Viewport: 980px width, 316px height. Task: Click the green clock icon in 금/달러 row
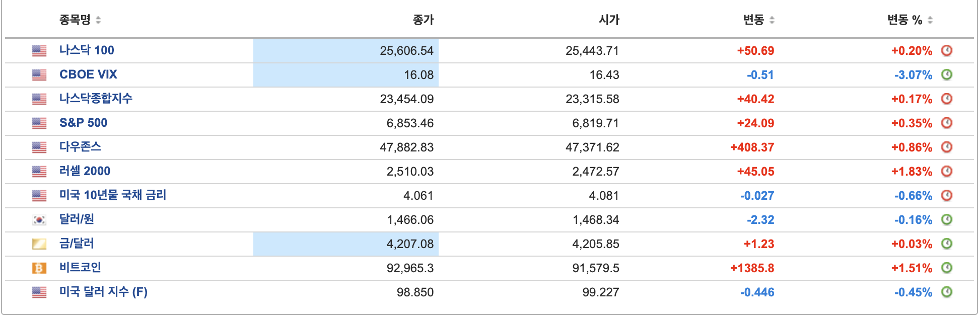pos(947,244)
